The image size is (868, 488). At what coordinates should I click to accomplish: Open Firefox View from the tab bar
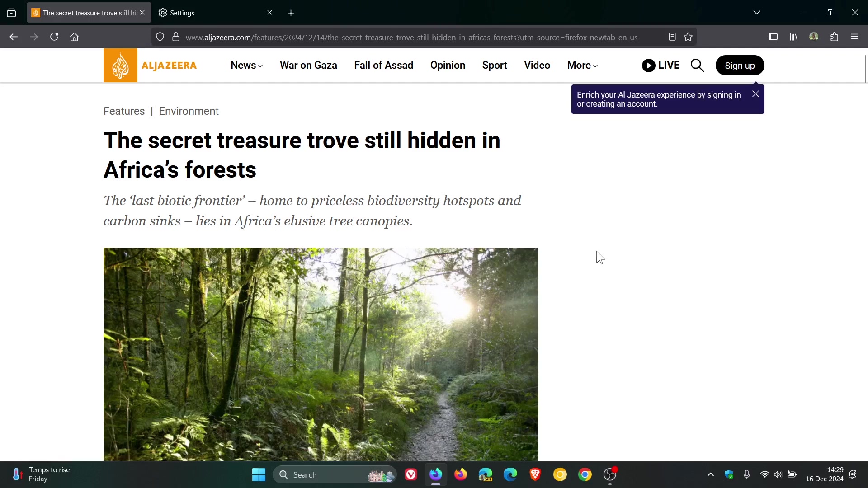pyautogui.click(x=11, y=13)
